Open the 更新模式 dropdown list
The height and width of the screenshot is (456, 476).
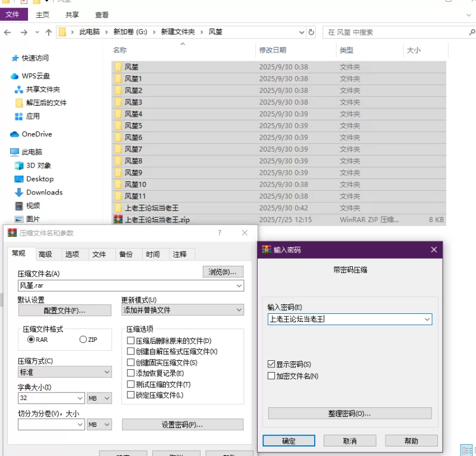tap(239, 310)
